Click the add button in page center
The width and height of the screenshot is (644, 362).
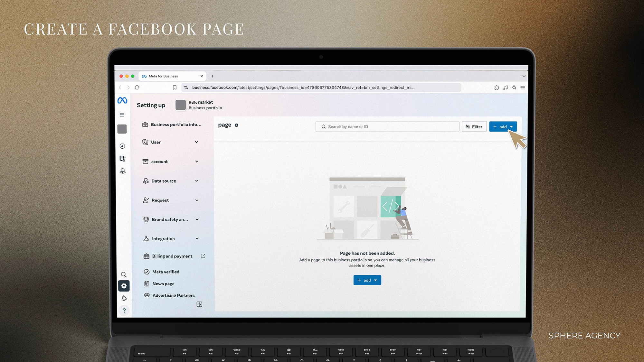coord(367,280)
